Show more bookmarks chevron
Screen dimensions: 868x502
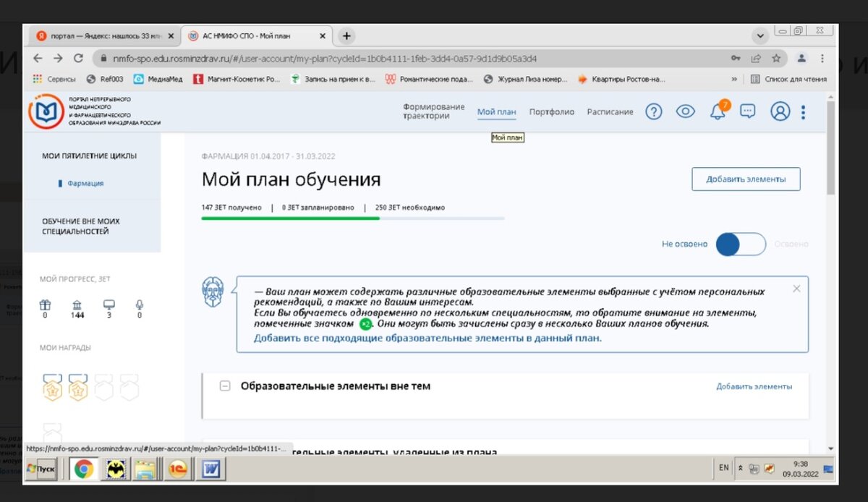(735, 79)
